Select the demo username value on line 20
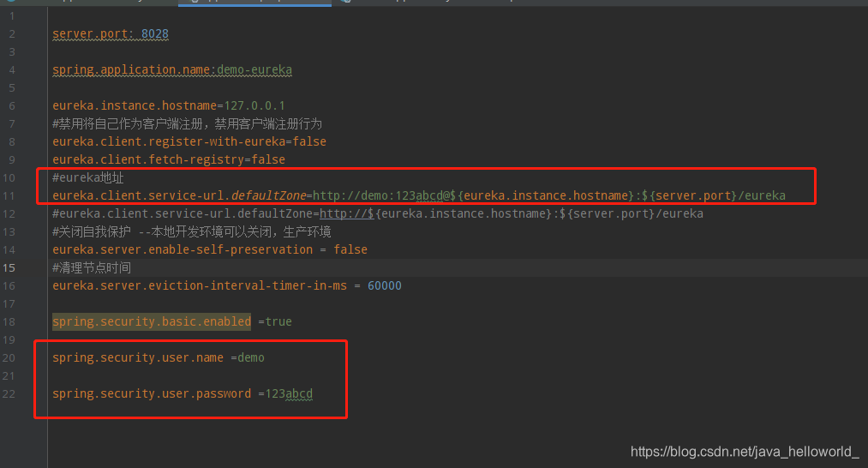The height and width of the screenshot is (468, 868). (x=251, y=357)
